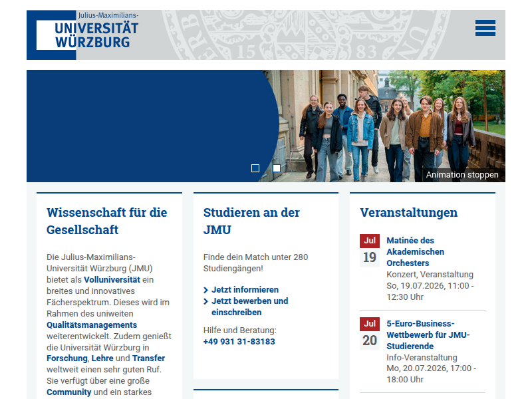Click chevron beside Jetzt bewerben
Screen dimensions: 532x399
205,301
